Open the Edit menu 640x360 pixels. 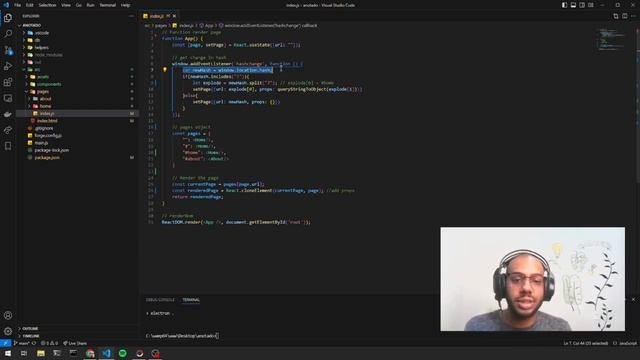pos(30,5)
